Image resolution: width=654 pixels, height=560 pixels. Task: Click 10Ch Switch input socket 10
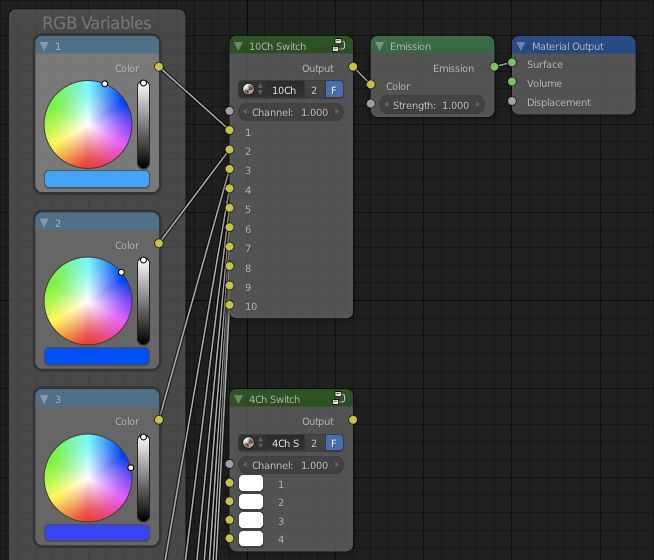[229, 305]
